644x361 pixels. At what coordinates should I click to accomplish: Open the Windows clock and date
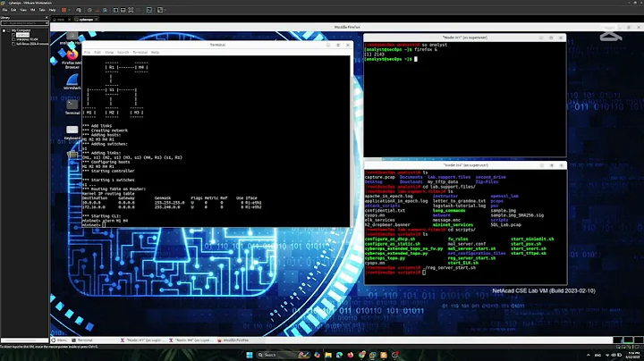pyautogui.click(x=634, y=355)
